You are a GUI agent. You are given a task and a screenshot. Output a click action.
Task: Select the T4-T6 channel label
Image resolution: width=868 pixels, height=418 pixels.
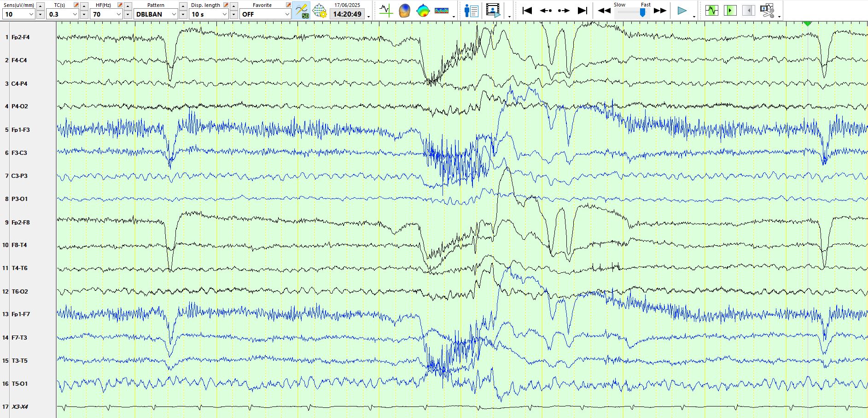click(19, 268)
